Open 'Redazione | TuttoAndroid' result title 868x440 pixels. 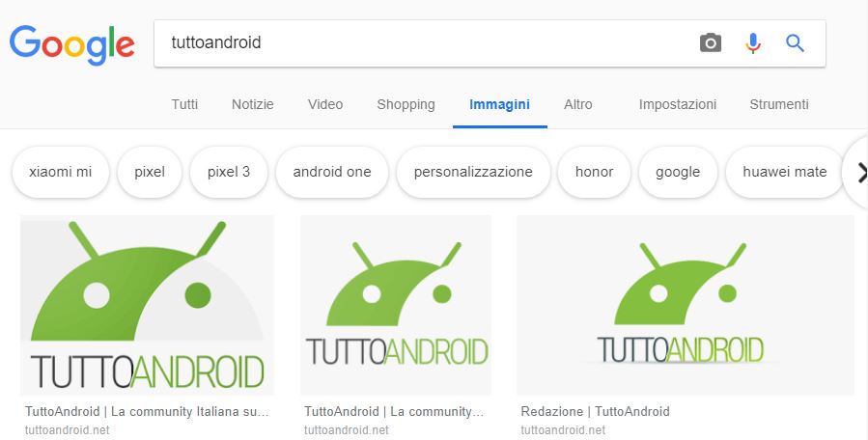click(595, 412)
